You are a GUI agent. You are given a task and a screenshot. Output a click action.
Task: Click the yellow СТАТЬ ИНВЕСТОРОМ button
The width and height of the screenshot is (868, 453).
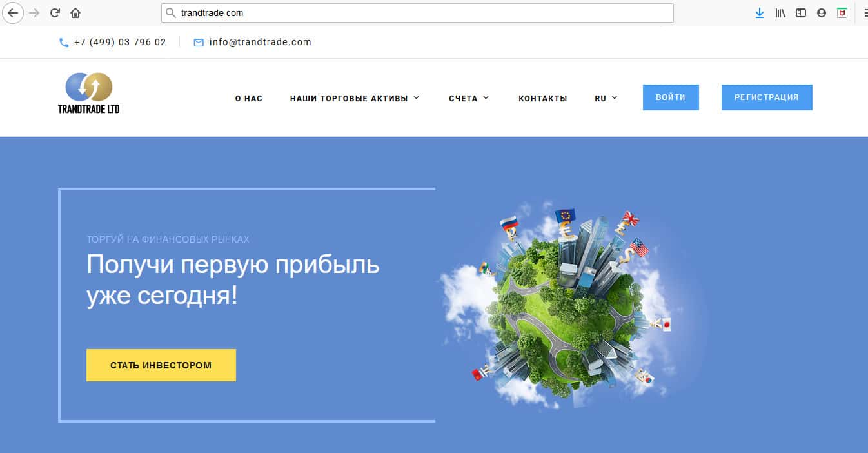pos(161,365)
